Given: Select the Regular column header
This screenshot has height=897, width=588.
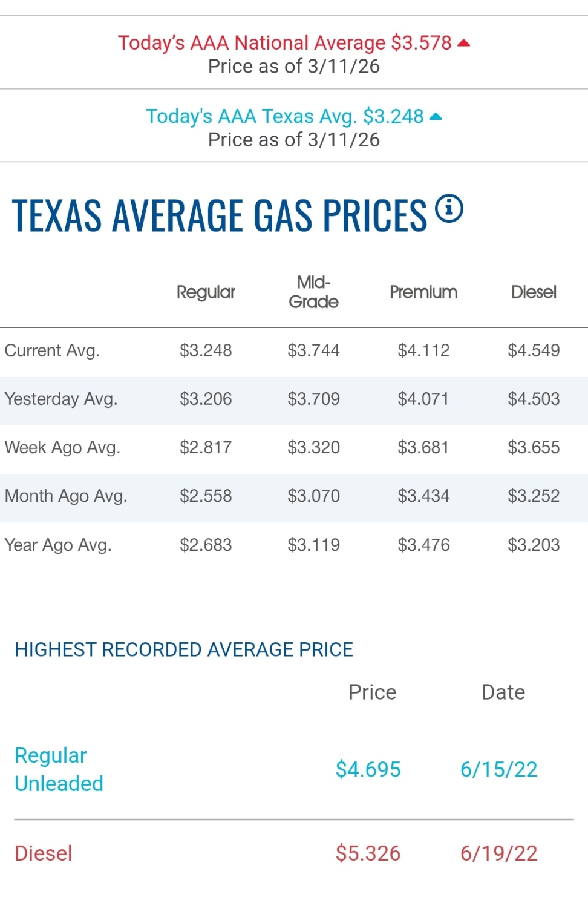Looking at the screenshot, I should 206,292.
